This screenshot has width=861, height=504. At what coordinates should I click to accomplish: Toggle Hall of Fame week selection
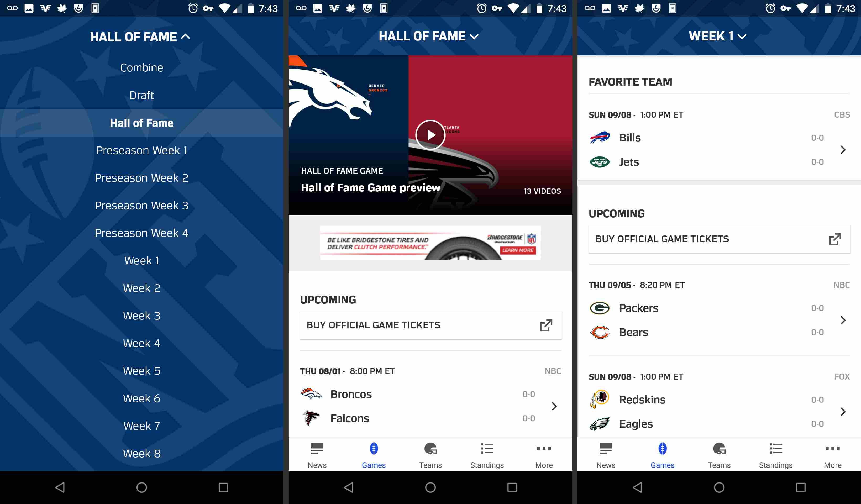[x=430, y=36]
